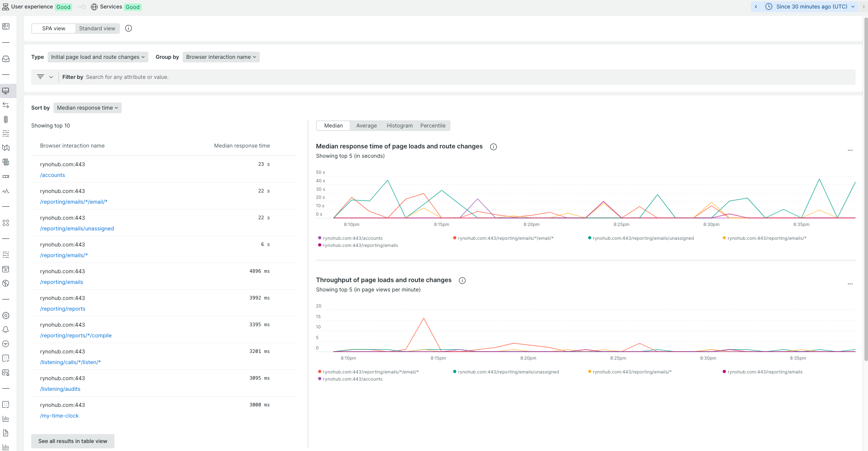Screen dimensions: 868x451
Task: Open the settings gear sidebar icon
Action: 6,316
